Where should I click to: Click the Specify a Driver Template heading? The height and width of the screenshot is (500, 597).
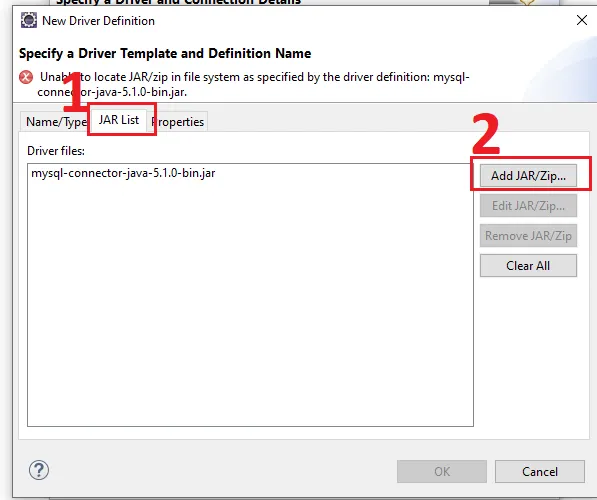pos(165,53)
